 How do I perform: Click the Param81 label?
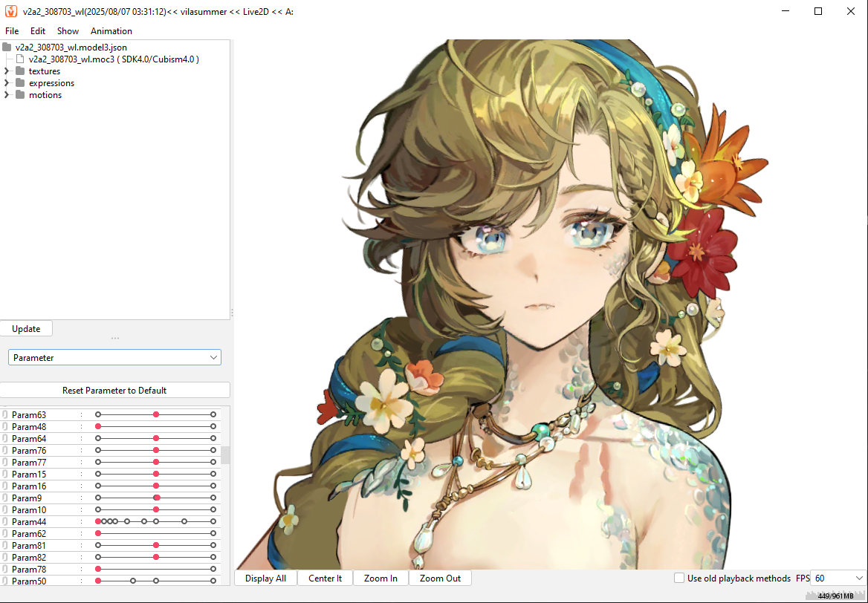point(29,546)
